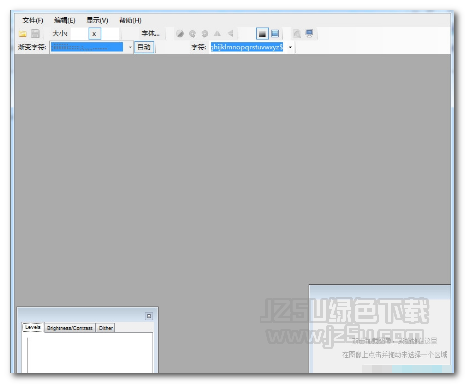Click the pencil edit toolbar icon
The height and width of the screenshot is (384, 465).
coord(180,34)
